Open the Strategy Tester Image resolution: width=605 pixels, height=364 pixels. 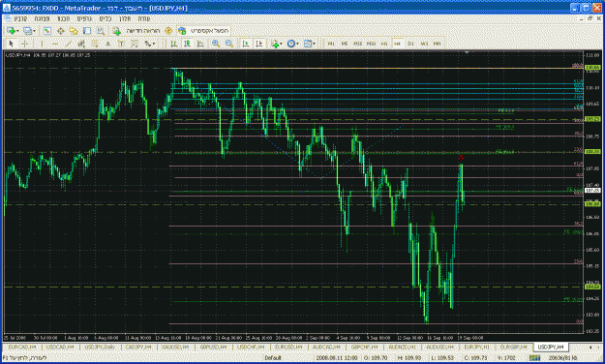tap(101, 31)
